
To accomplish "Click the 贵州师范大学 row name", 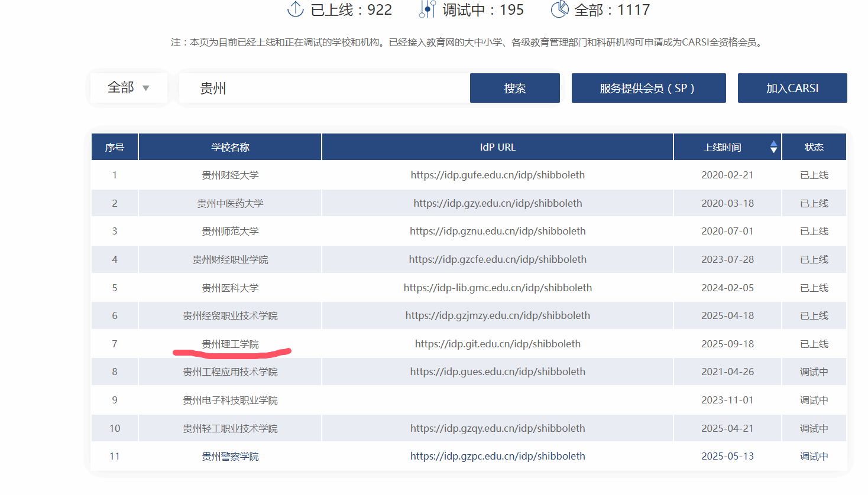I will point(230,231).
